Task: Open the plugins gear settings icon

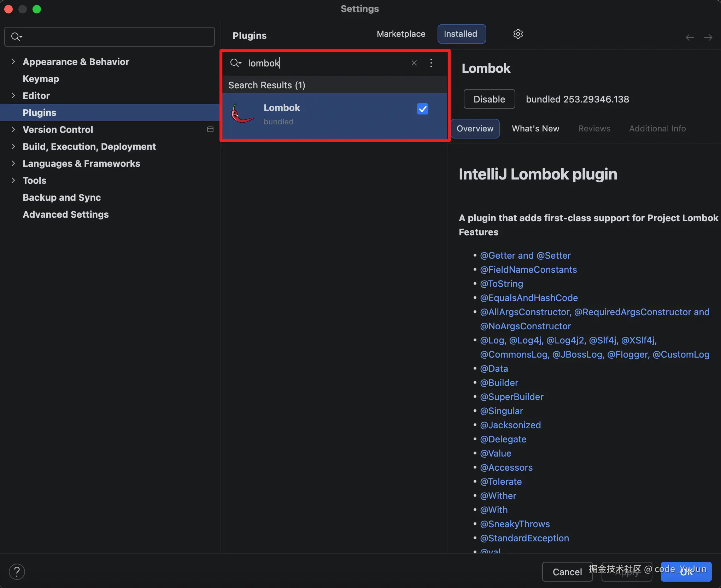Action: click(518, 34)
